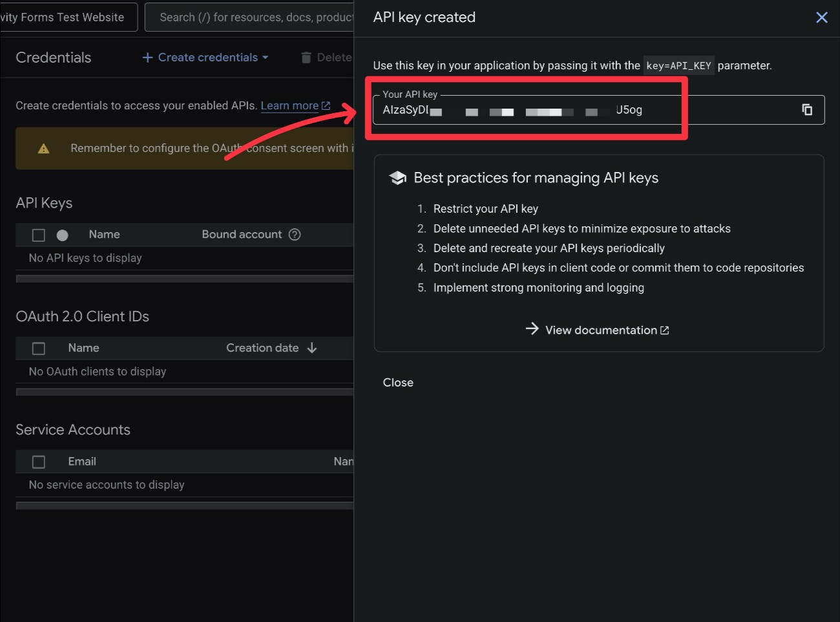Select all rows in the API Keys table

[x=38, y=234]
